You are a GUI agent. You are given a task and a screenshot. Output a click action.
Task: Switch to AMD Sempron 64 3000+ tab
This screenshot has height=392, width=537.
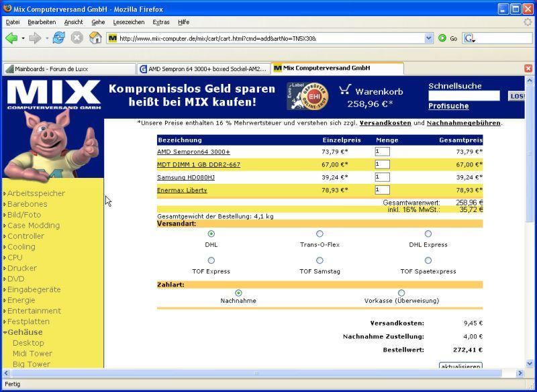tap(203, 69)
